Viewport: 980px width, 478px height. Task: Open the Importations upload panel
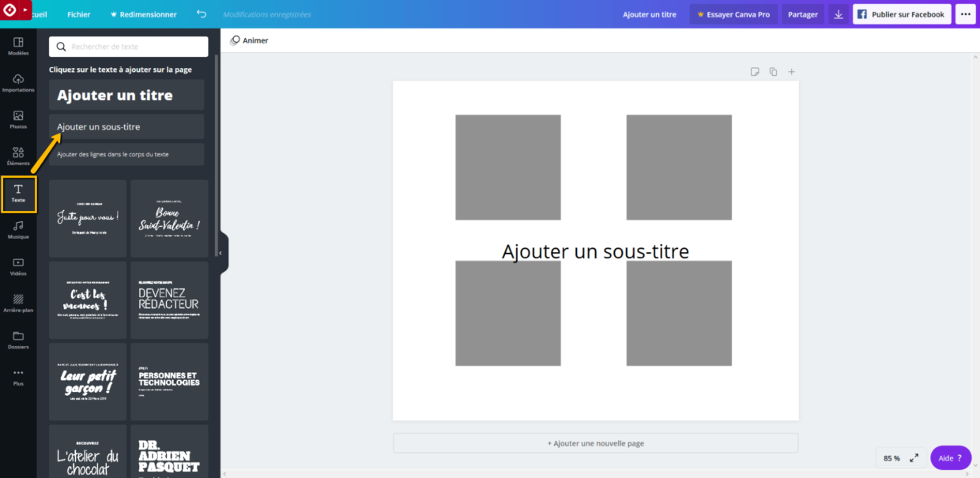click(18, 83)
